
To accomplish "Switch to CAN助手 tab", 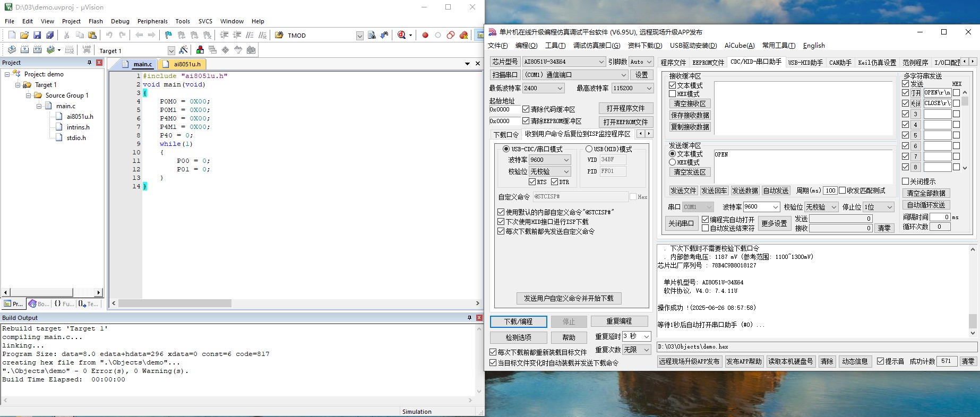I will (x=840, y=63).
